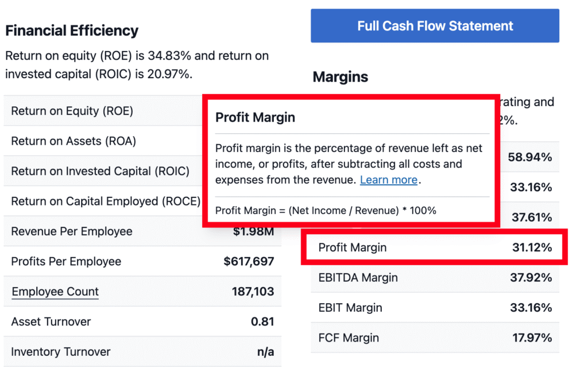Click Return on Capital Employed (ROCE) label
The height and width of the screenshot is (384, 588).
[x=106, y=201]
